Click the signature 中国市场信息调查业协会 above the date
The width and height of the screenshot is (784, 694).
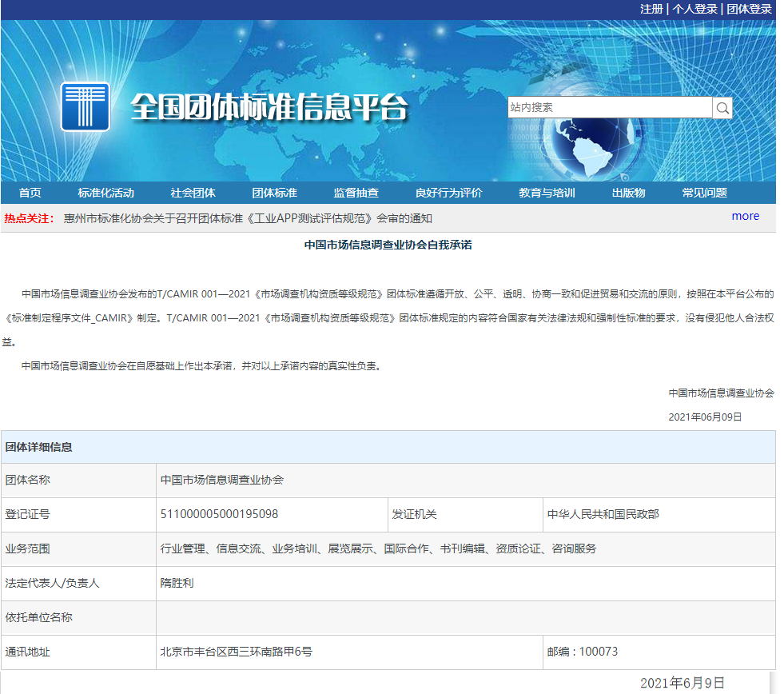pyautogui.click(x=721, y=393)
